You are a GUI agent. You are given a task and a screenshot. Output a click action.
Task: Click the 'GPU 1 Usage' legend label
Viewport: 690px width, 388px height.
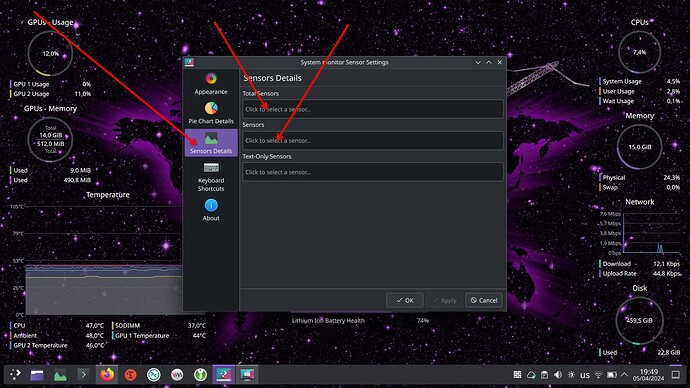pyautogui.click(x=31, y=84)
